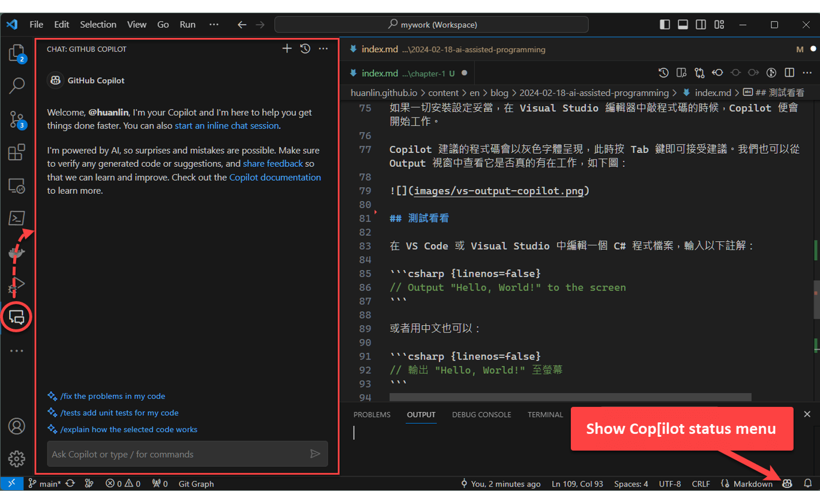
Task: Change the Spaces: 4 indentation setting
Action: [631, 484]
